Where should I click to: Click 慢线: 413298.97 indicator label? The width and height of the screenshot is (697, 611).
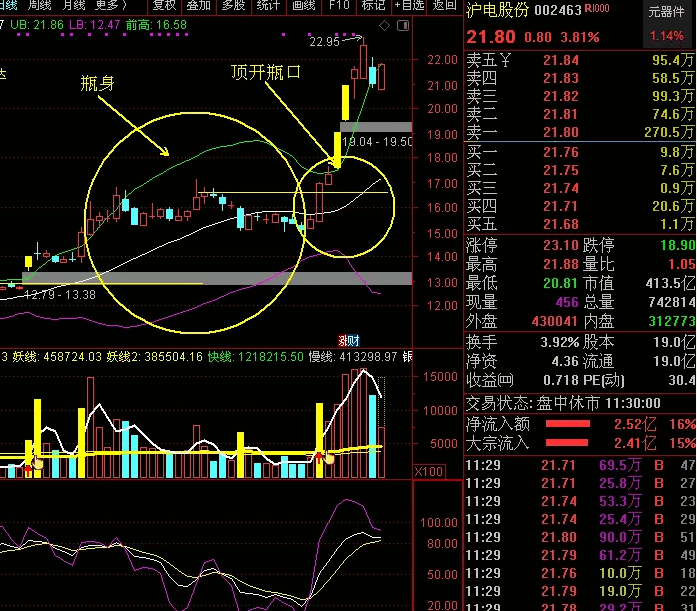coord(353,357)
